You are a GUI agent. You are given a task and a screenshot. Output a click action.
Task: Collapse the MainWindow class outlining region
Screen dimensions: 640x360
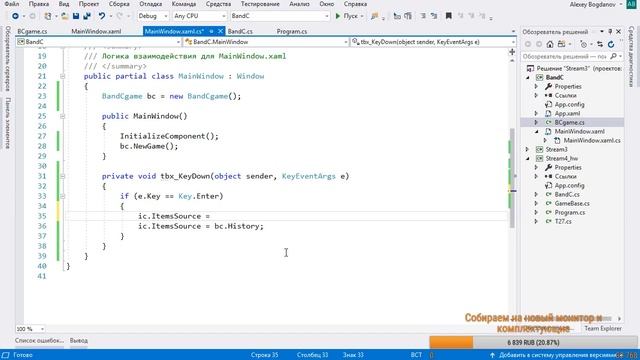point(62,76)
